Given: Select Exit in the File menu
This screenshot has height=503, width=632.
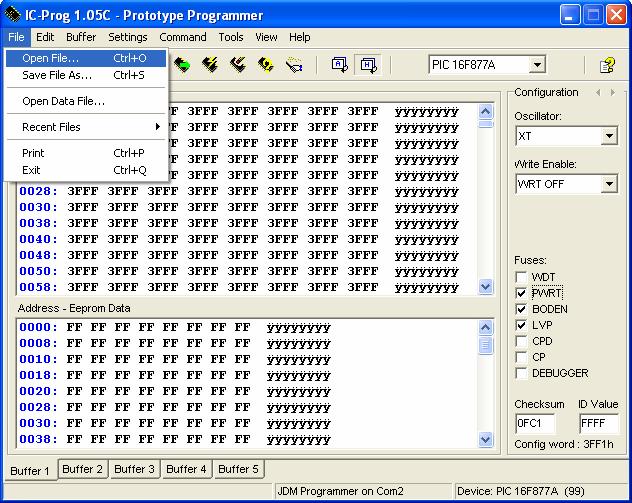Looking at the screenshot, I should click(x=86, y=170).
